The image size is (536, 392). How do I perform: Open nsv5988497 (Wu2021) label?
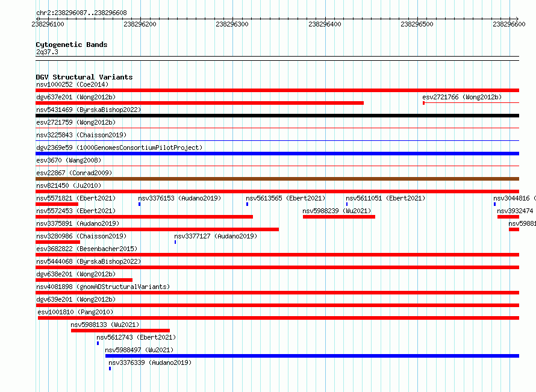pyautogui.click(x=139, y=350)
